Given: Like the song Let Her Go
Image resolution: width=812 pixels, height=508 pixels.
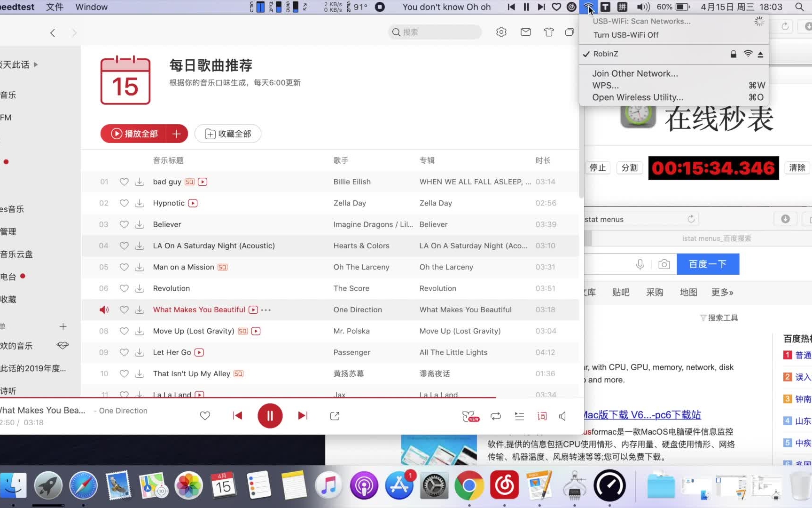Looking at the screenshot, I should [x=124, y=352].
